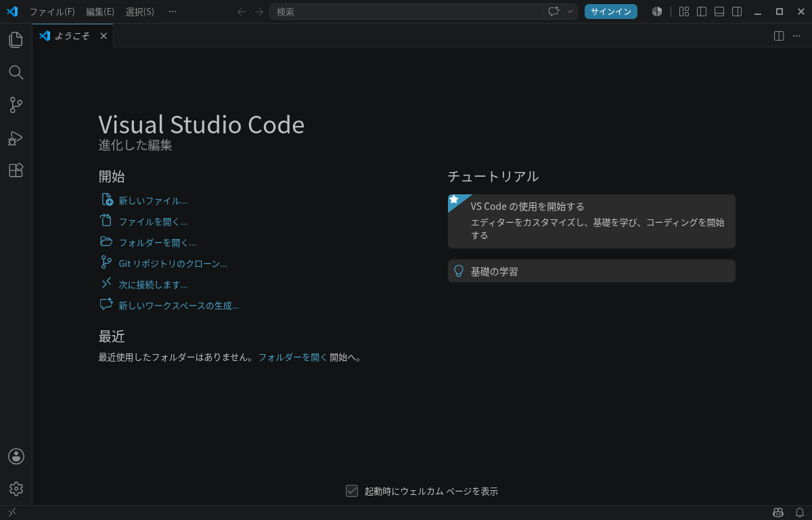This screenshot has width=812, height=520.
Task: Open the Manage gear menu
Action: 16,489
